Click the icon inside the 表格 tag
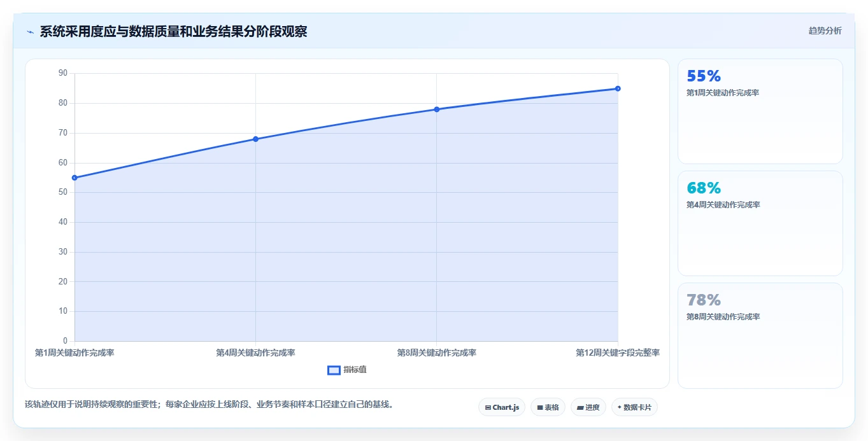The width and height of the screenshot is (868, 441). tap(540, 407)
